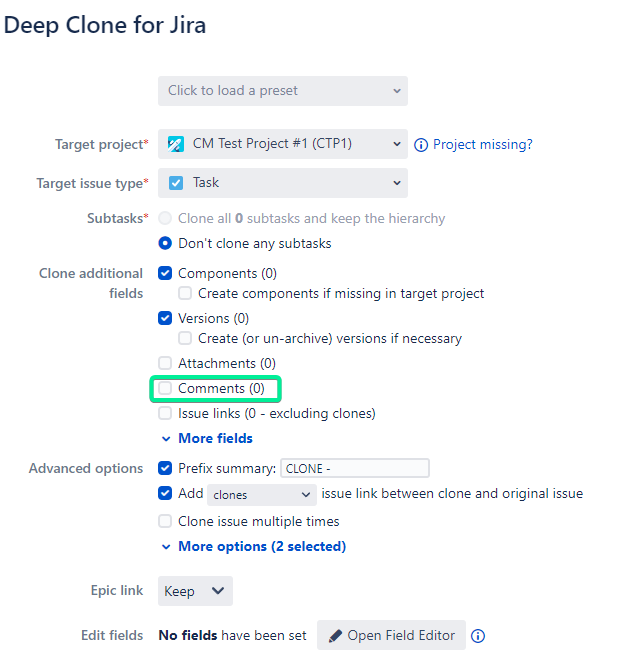Click the info icon beside Project missing?
Screen dimensions: 639x670
click(x=421, y=145)
